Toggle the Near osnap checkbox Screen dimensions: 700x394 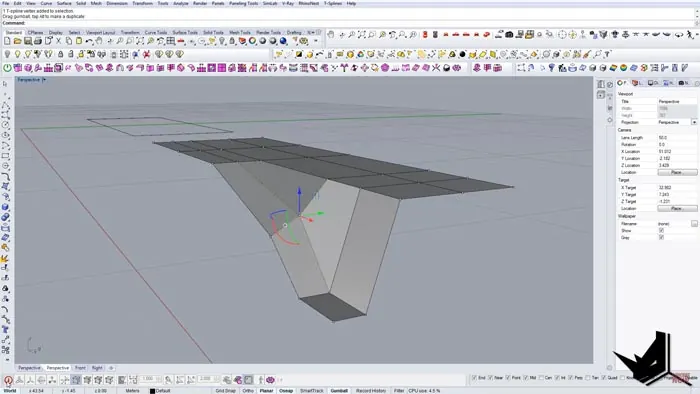(490, 378)
